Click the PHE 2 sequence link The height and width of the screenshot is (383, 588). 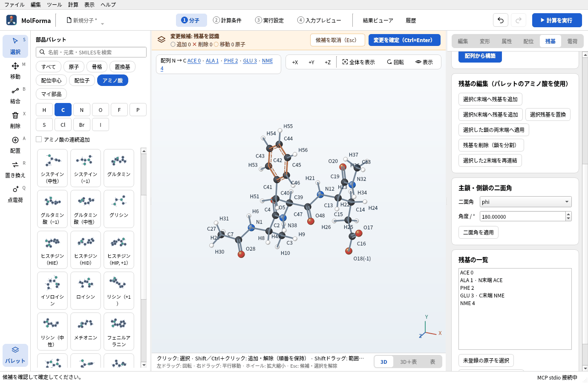231,61
